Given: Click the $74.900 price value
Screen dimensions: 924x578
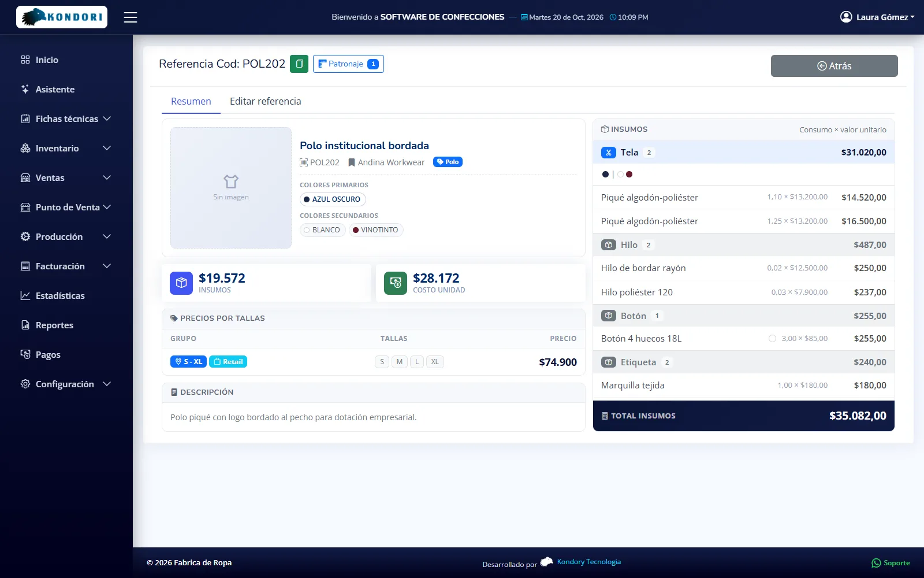Looking at the screenshot, I should pos(558,362).
